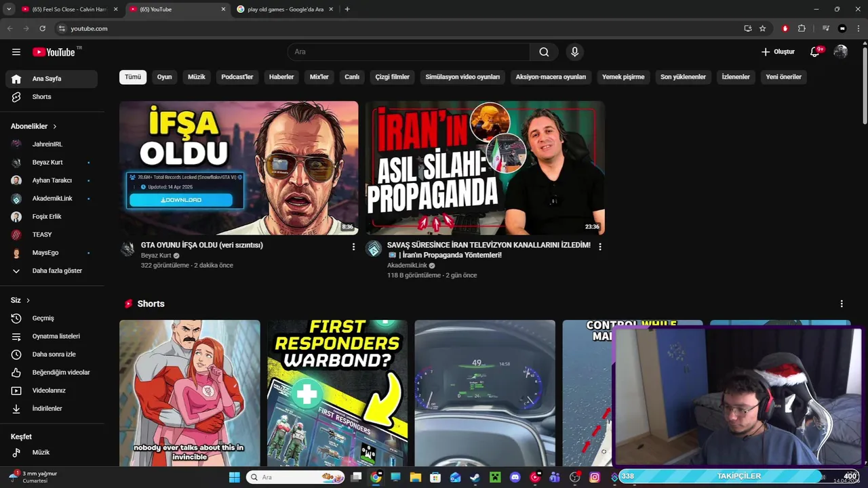The image size is (868, 488).
Task: Open the Shorts shelf three-dot menu
Action: coord(842,304)
